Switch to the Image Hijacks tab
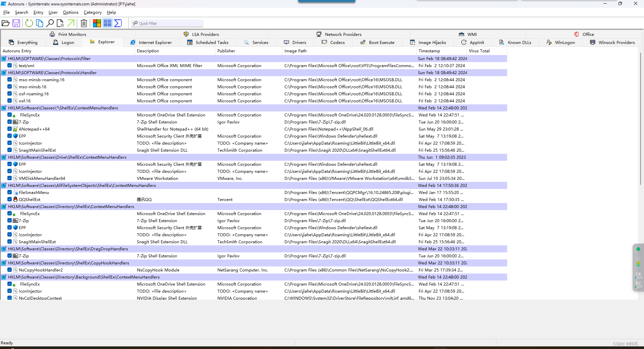Image resolution: width=644 pixels, height=349 pixels. click(x=428, y=42)
